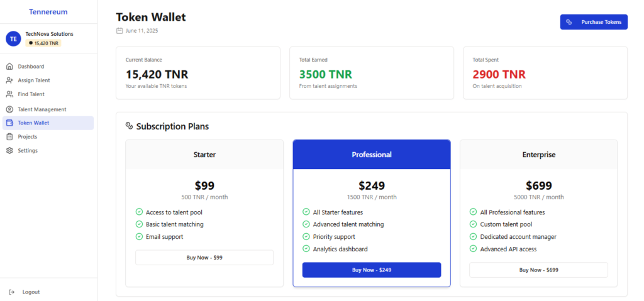Click the Token Wallet icon in sidebar
The height and width of the screenshot is (301, 644).
point(9,123)
